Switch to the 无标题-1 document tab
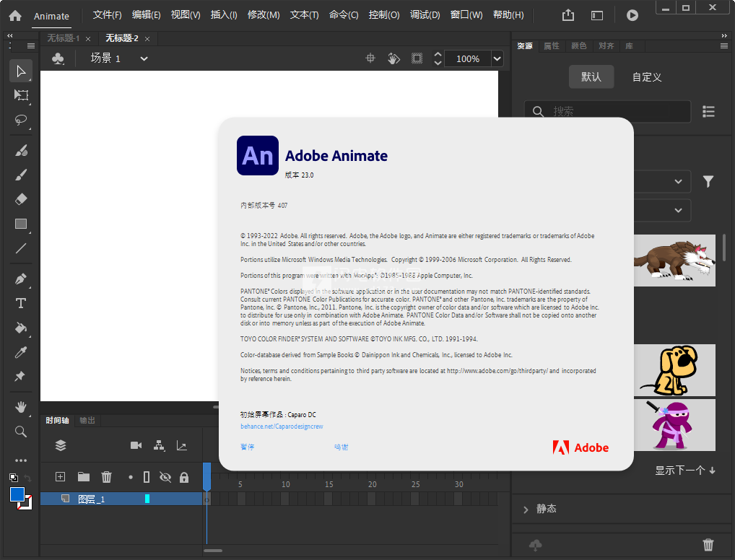The height and width of the screenshot is (560, 735). click(x=64, y=38)
